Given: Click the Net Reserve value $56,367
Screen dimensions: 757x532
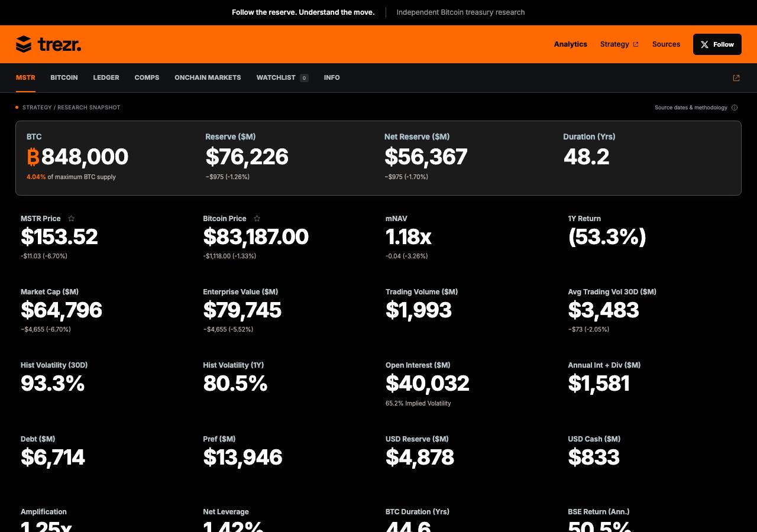Looking at the screenshot, I should tap(426, 157).
